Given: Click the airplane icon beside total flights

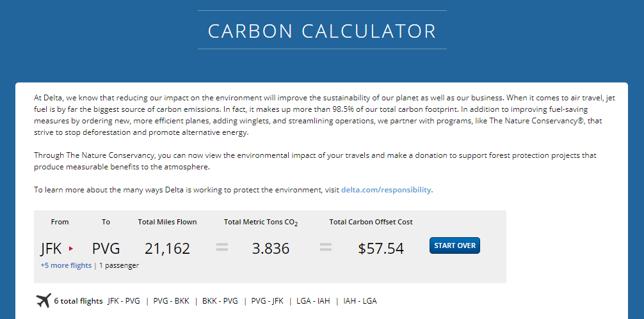Looking at the screenshot, I should point(44,300).
